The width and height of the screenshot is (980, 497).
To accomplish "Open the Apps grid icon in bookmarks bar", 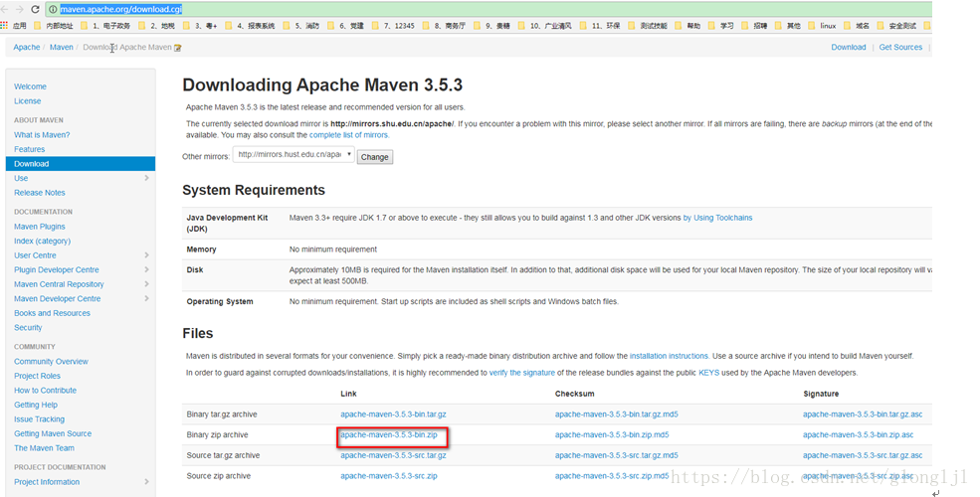I will (4, 26).
